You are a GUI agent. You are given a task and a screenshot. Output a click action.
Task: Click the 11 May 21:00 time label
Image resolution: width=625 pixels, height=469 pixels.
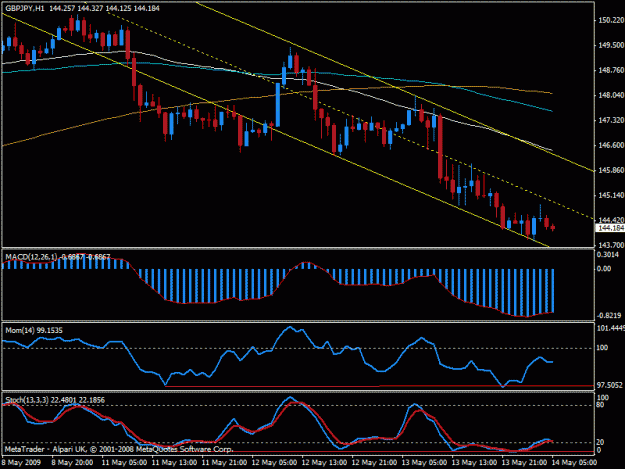pos(224,463)
